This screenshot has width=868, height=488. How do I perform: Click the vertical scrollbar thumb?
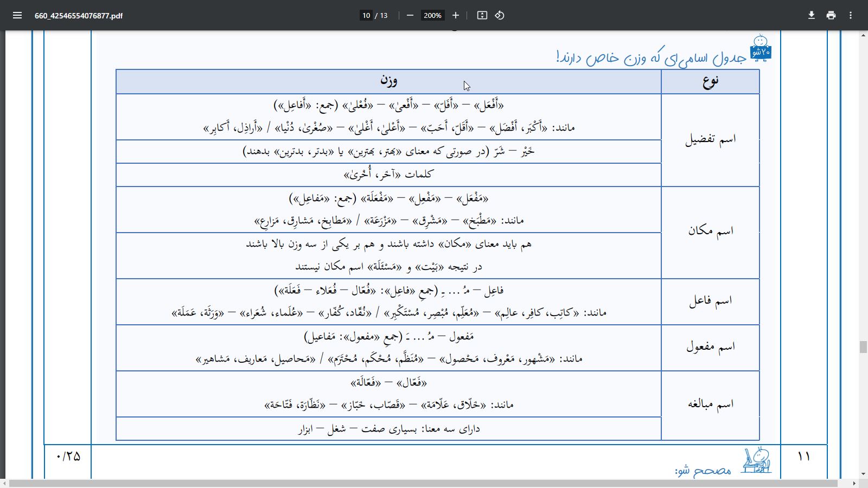pos(863,346)
